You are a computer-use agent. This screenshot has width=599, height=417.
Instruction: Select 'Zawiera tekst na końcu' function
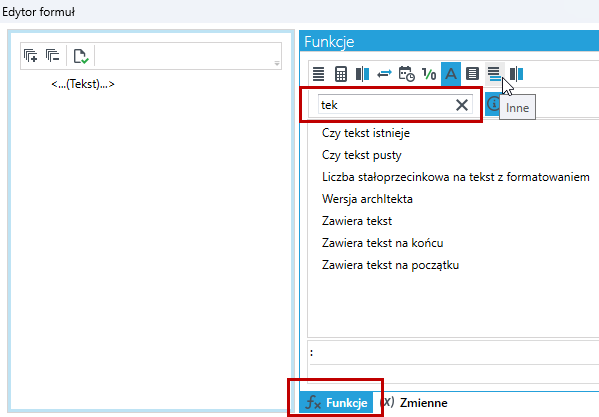(x=382, y=243)
